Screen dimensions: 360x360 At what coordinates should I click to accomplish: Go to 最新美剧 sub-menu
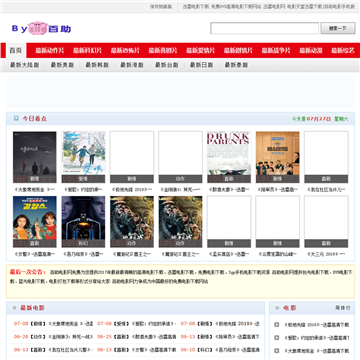[62, 65]
